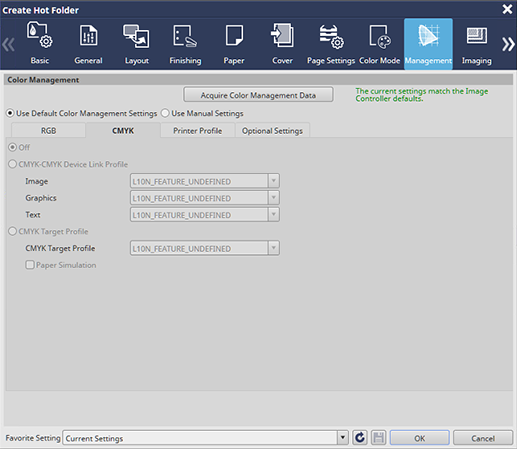Viewport: 517px width, 449px height.
Task: Switch to the Printer Profile tab
Action: [198, 131]
